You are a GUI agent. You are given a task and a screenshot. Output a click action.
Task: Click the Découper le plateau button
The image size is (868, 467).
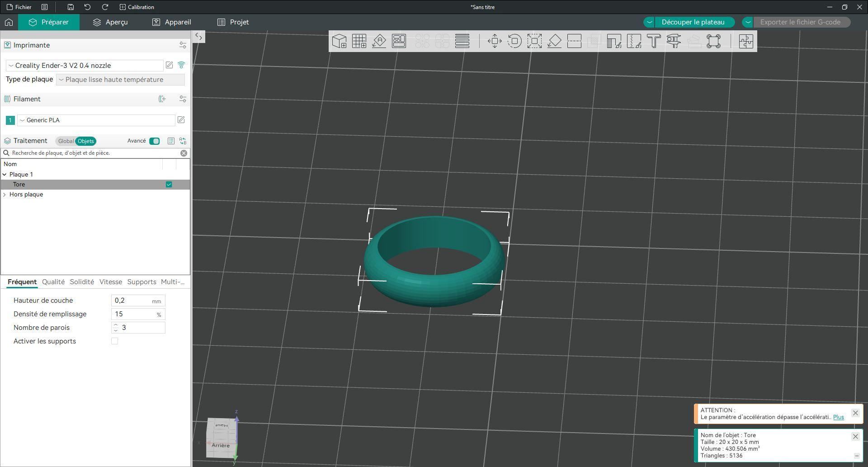tap(693, 22)
